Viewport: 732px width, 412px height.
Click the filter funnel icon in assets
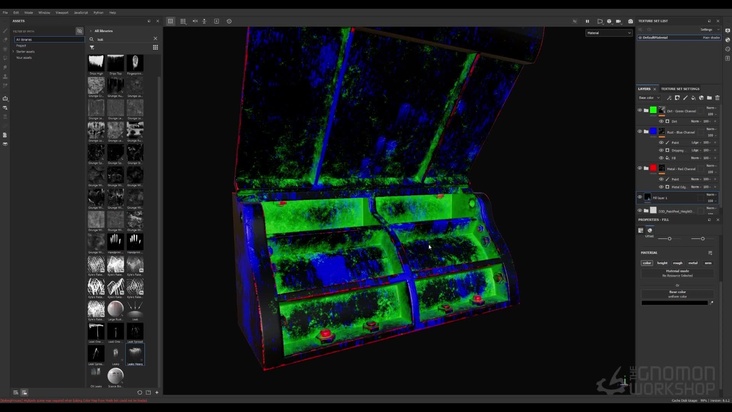point(92,47)
